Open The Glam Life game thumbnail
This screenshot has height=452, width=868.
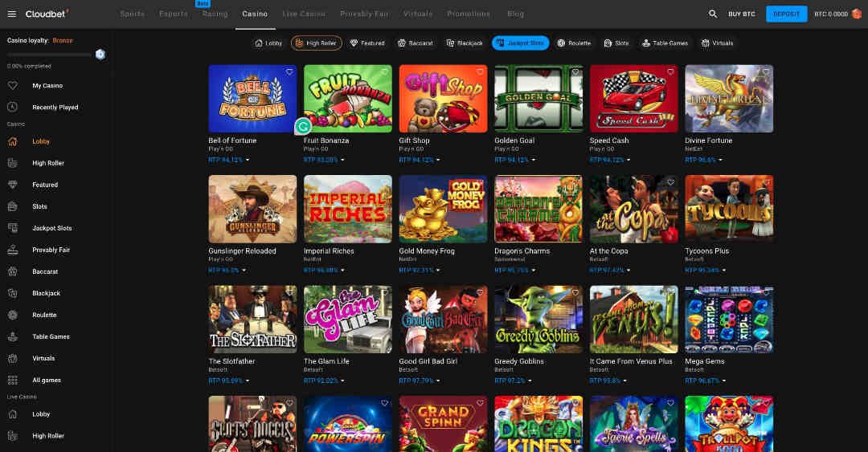348,320
